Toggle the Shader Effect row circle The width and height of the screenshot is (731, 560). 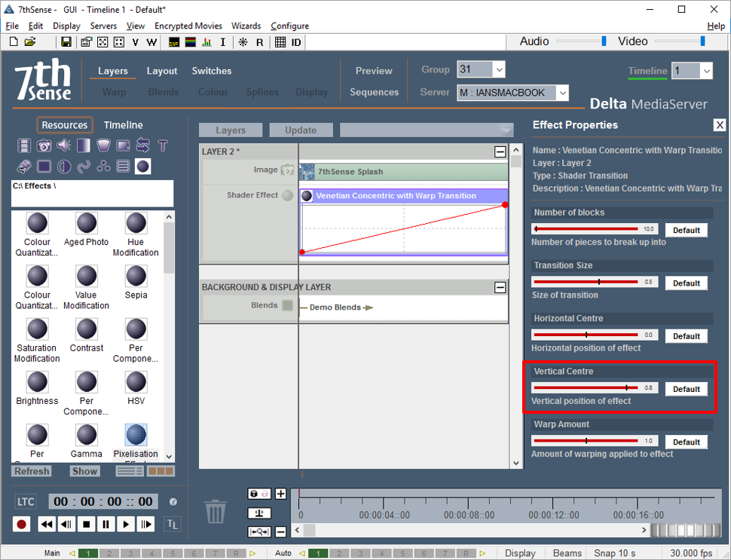pyautogui.click(x=288, y=195)
